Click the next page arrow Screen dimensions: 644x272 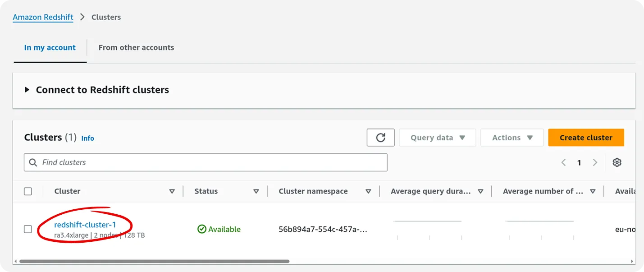click(x=595, y=162)
